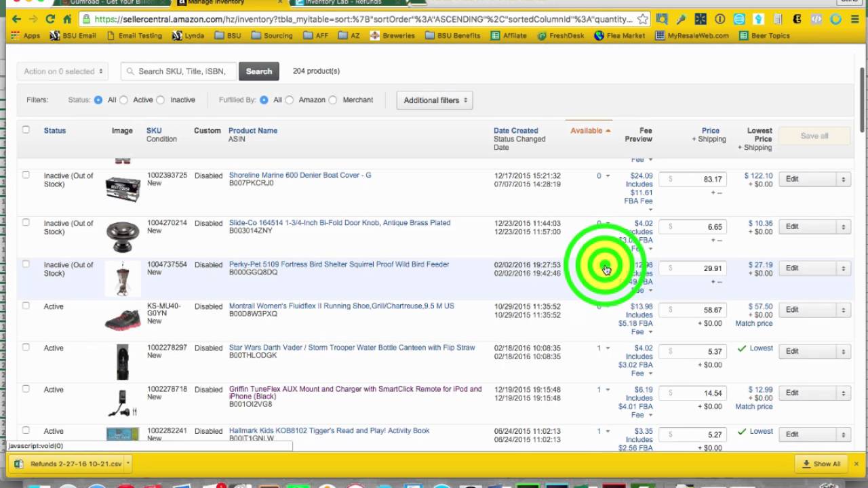The width and height of the screenshot is (868, 488).
Task: Open the Sourcing bookmarks folder
Action: [x=272, y=35]
